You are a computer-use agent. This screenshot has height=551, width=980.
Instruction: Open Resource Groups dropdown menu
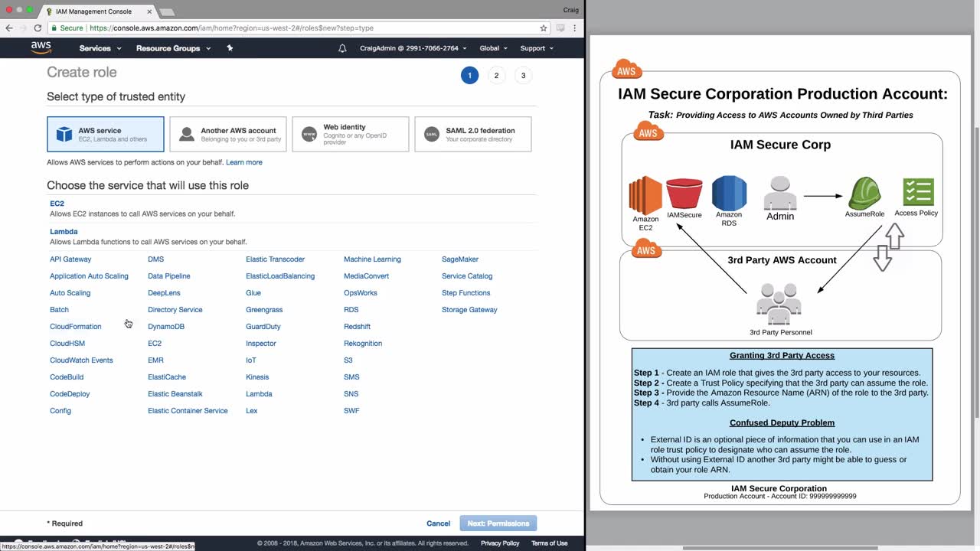[x=173, y=48]
